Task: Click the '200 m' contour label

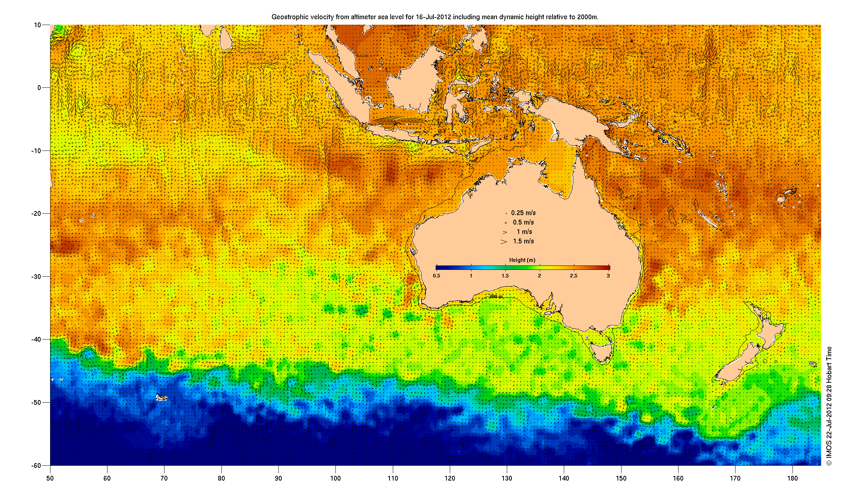Action: click(x=496, y=297)
